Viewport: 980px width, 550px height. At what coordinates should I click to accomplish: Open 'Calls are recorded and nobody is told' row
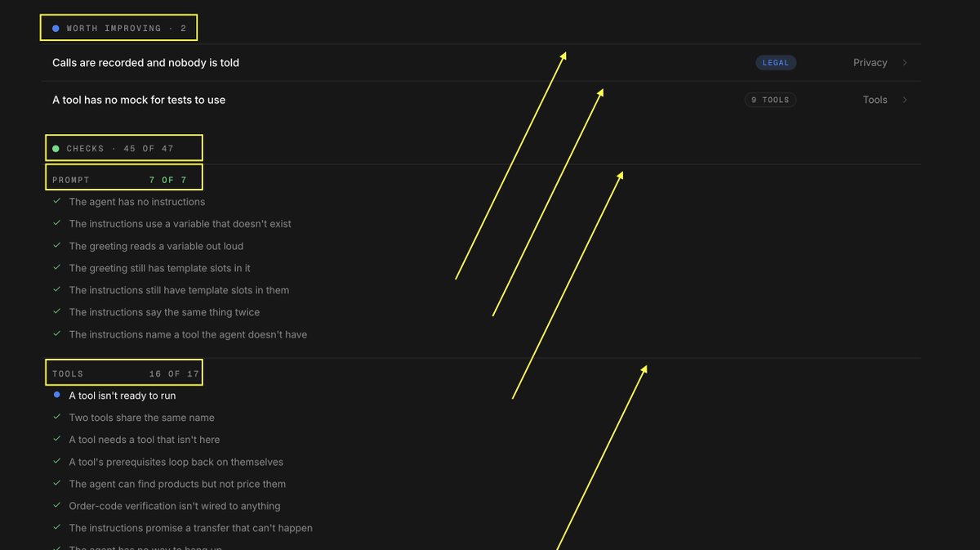tap(481, 63)
